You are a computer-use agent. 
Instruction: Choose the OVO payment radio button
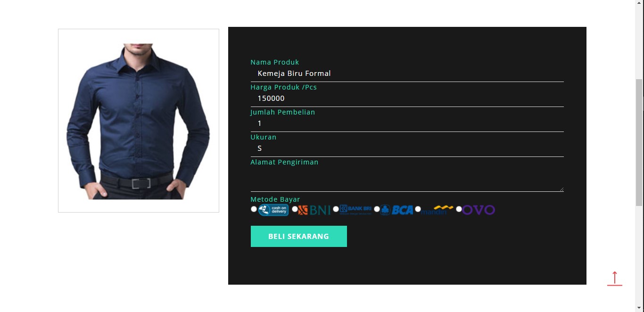coord(459,209)
